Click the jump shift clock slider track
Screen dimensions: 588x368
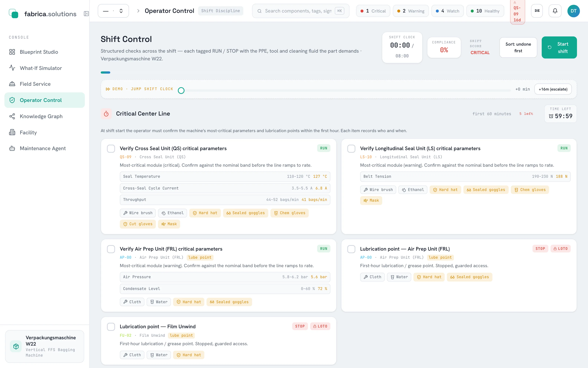click(x=344, y=91)
